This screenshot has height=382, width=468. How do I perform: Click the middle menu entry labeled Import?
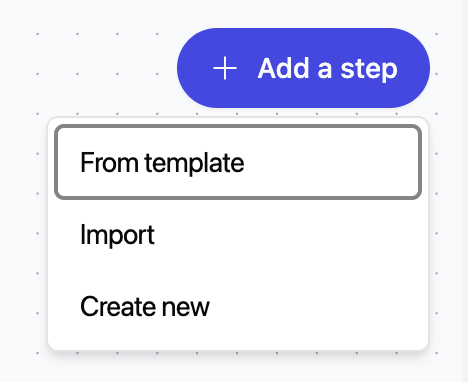[x=238, y=234]
